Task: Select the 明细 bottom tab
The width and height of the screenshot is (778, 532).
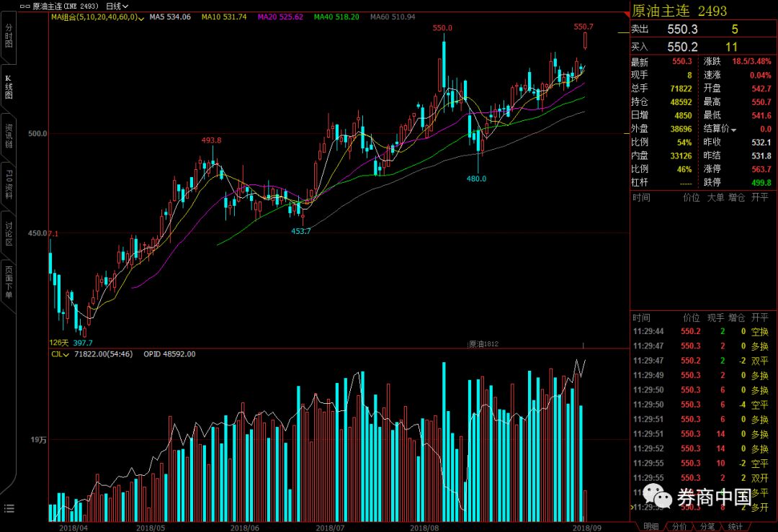Action: [650, 526]
